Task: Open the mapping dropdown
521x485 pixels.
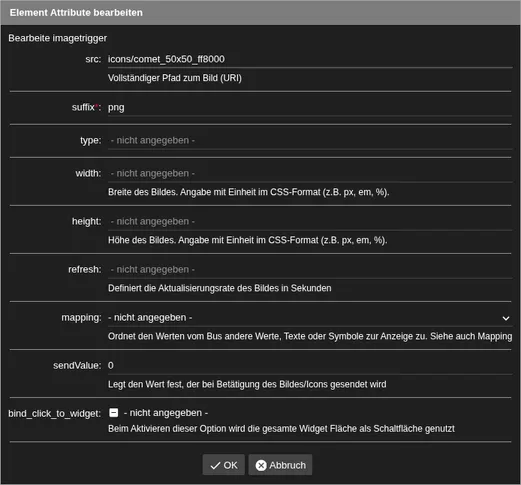Action: [x=310, y=318]
